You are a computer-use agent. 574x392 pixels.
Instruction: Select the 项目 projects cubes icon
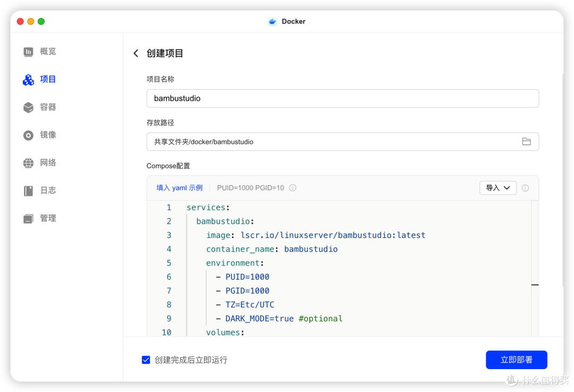pyautogui.click(x=28, y=80)
